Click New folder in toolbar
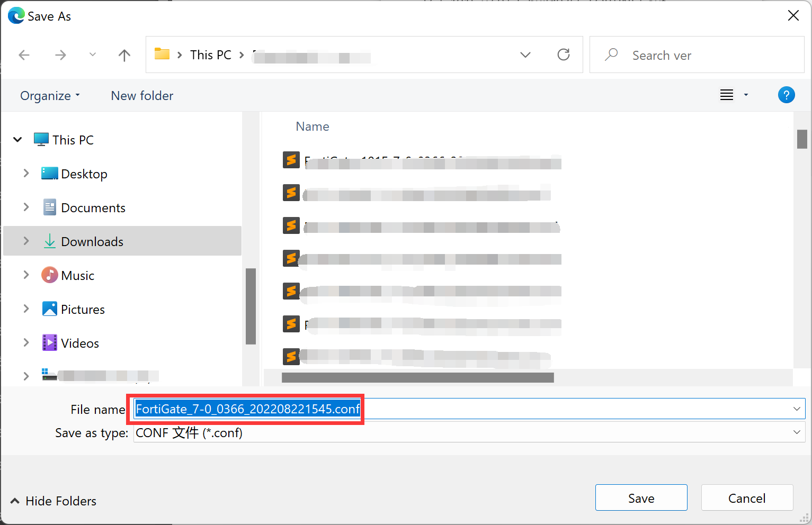The width and height of the screenshot is (812, 525). [142, 96]
